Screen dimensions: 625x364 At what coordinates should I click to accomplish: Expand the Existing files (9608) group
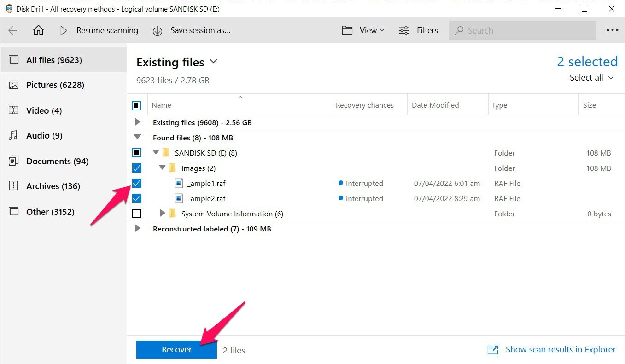[137, 122]
